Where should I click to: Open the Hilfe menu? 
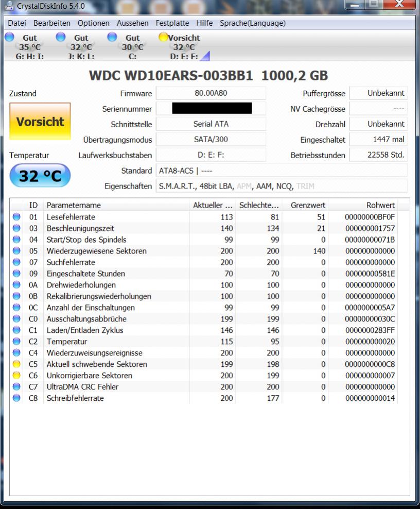[x=204, y=23]
